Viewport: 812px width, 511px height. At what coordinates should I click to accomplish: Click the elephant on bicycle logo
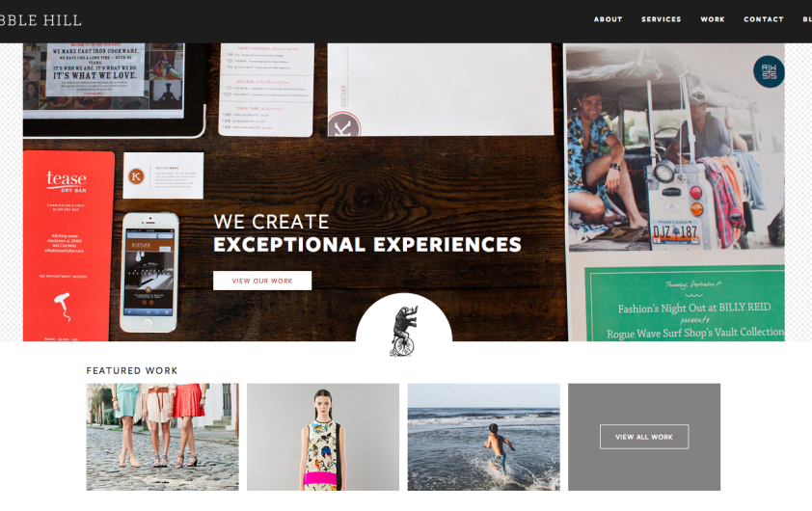pos(403,331)
